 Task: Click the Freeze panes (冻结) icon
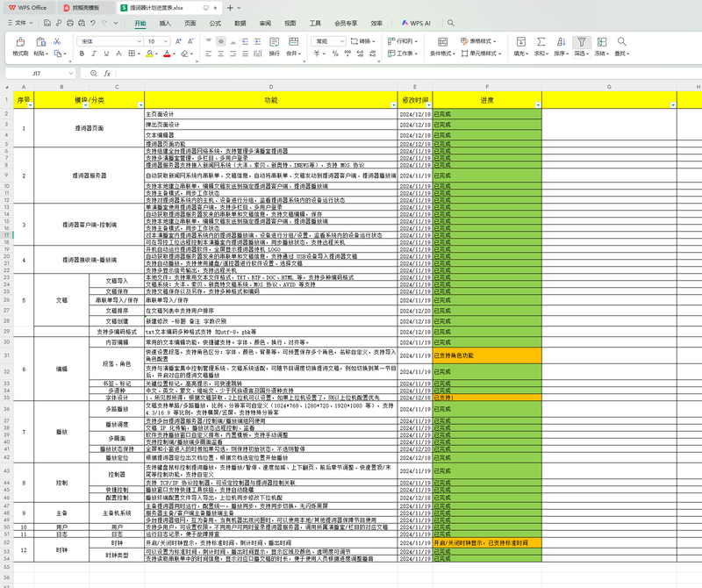(x=602, y=41)
